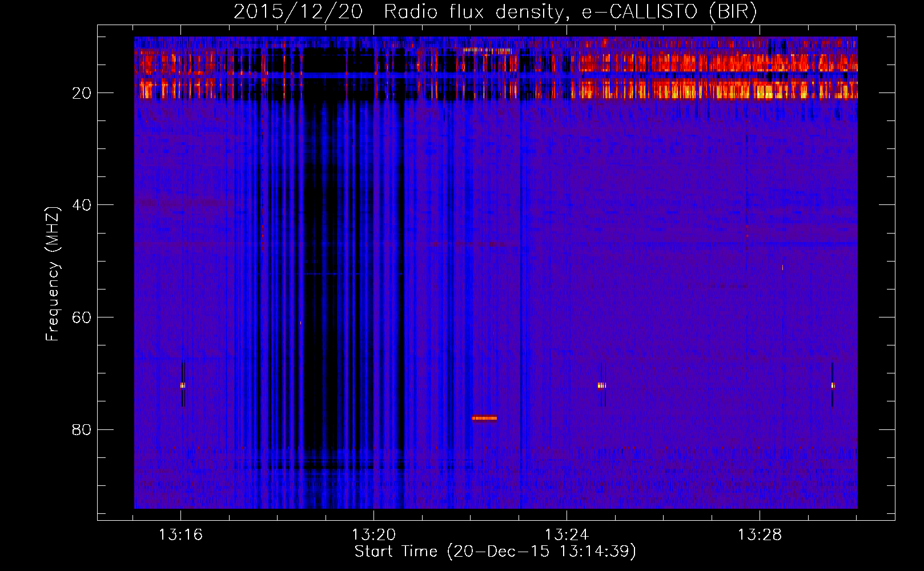Screen dimensions: 924x571
Task: Click the bright spot at 72 MHz after 13:24
Action: (x=602, y=385)
